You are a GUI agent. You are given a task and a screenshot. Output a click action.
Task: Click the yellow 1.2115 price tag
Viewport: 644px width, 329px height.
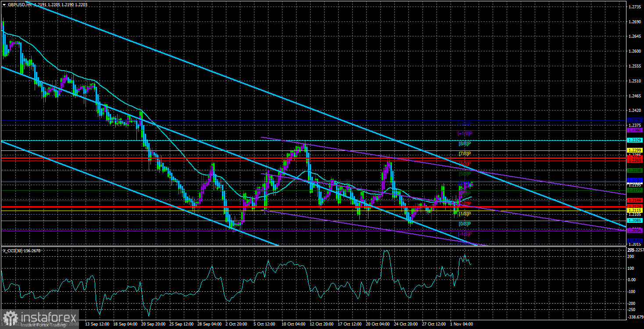635,210
